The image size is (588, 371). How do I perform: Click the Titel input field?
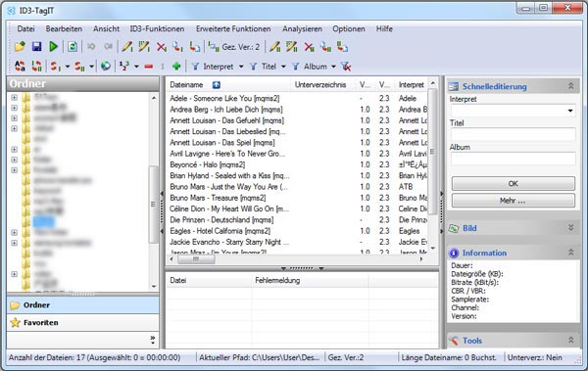click(513, 134)
